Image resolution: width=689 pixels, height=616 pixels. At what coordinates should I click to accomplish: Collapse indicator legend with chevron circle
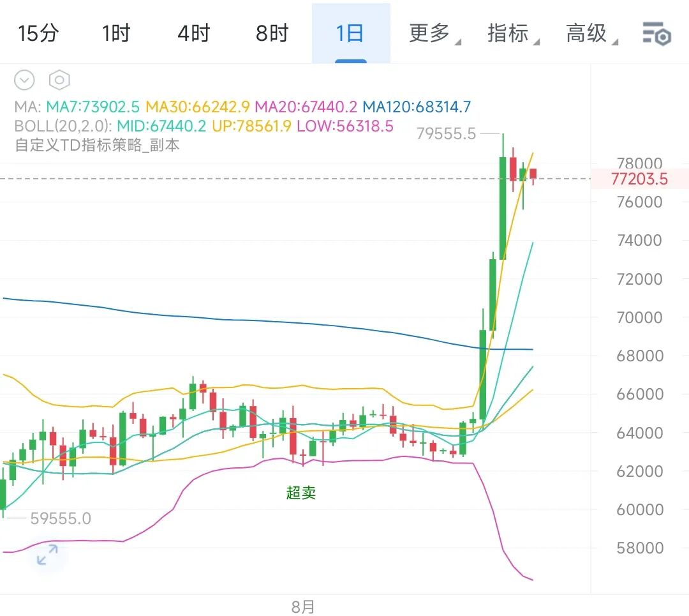pos(24,80)
